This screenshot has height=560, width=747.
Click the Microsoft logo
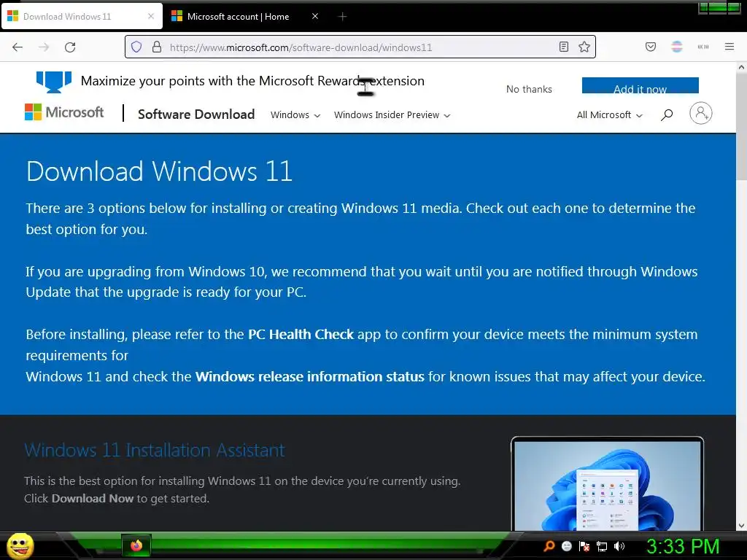click(64, 112)
